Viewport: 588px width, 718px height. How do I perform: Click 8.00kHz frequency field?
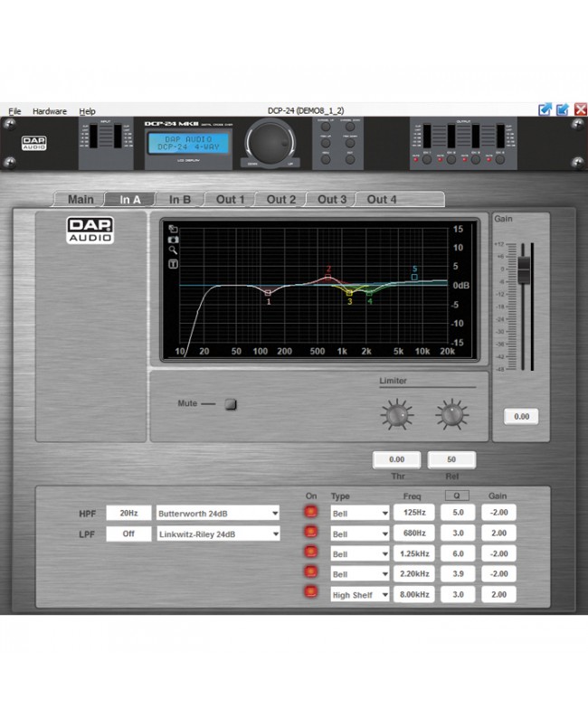click(x=414, y=594)
